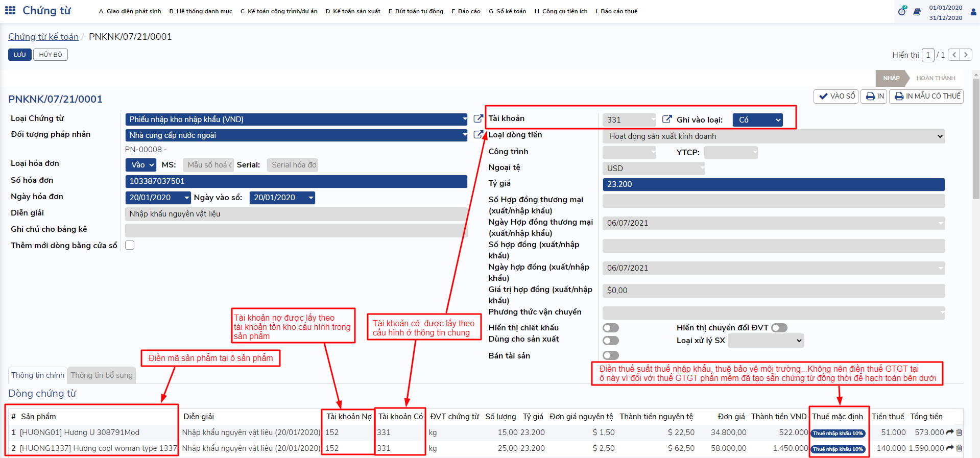Viewport: 980px width, 458px height.
Task: Open external link beside Đối tượng pháp nhân
Action: coord(478,134)
